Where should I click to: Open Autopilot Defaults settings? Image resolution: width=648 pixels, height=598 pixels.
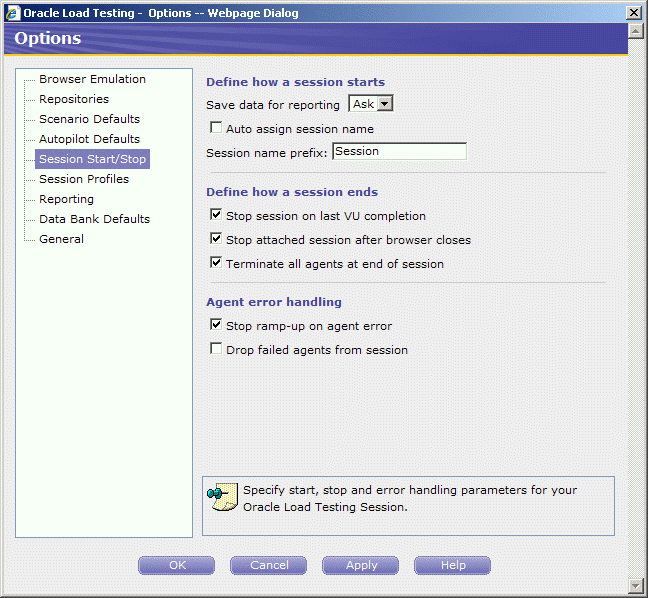pos(89,139)
